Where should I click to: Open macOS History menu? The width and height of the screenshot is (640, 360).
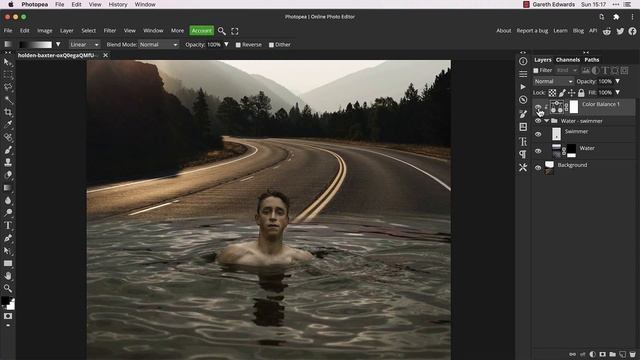[x=118, y=4]
